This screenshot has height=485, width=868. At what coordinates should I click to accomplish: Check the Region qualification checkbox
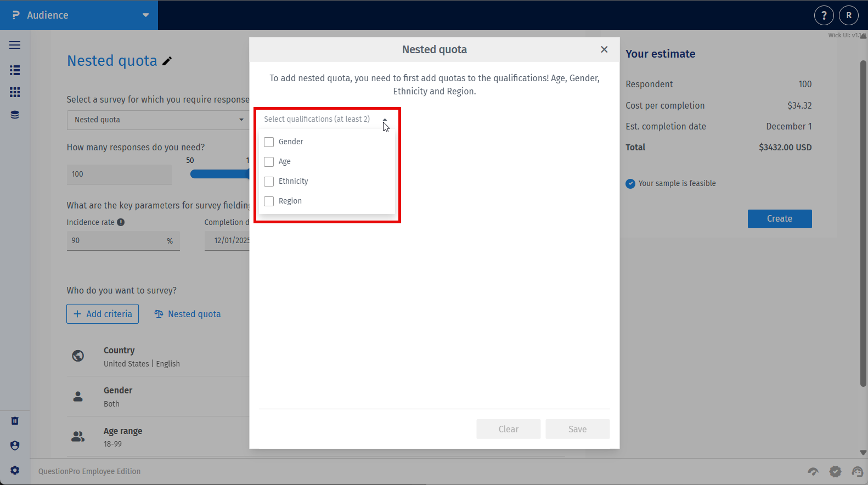point(269,201)
